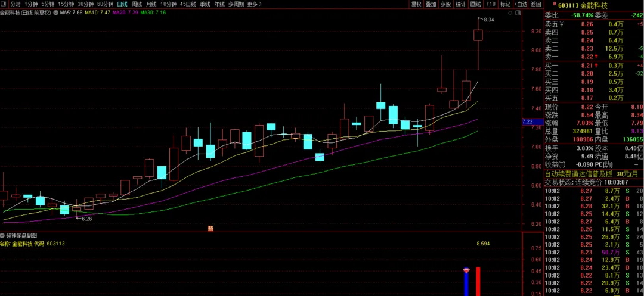Select tick row with volume 50.7万
Viewport: 644px width, 296px height.
click(x=594, y=253)
